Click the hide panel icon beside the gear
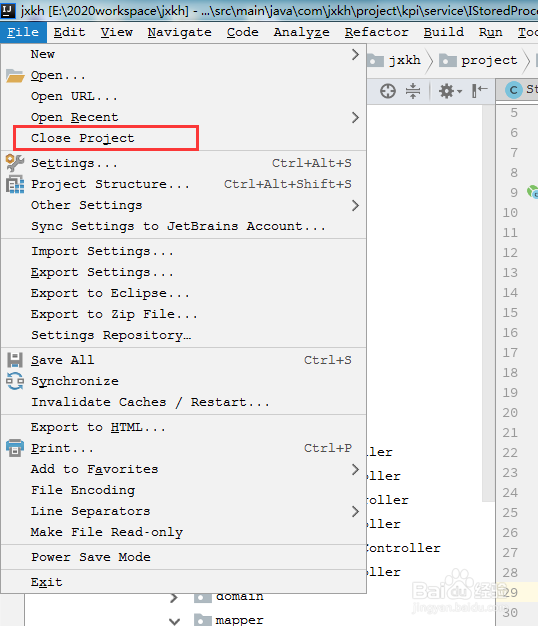This screenshot has width=538, height=626. tap(479, 91)
